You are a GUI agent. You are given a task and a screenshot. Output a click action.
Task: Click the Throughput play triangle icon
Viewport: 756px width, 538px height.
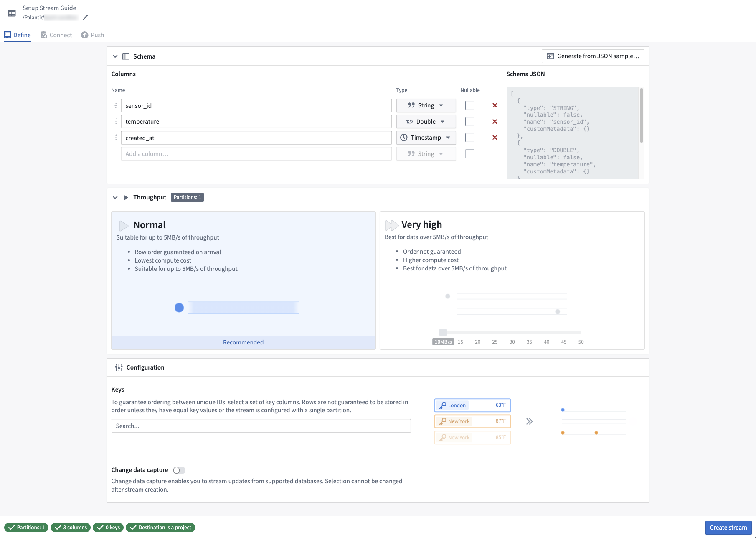coord(126,197)
